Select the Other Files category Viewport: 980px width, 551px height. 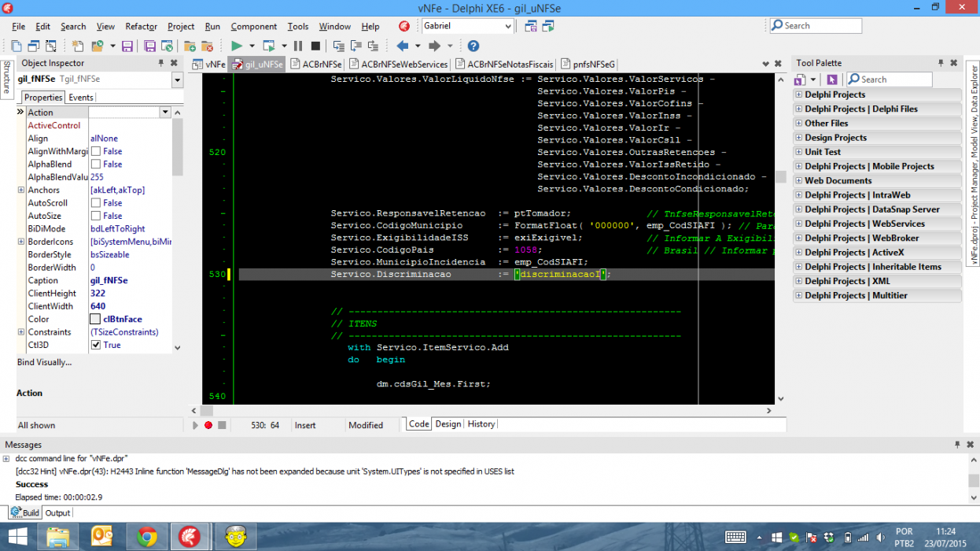[878, 124]
